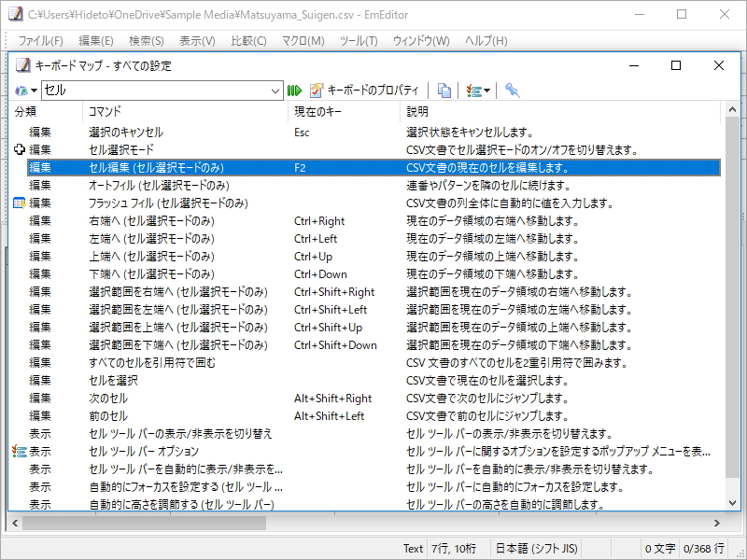Click the icon beside フラッシュ フィル command
747x560 pixels.
[x=21, y=203]
